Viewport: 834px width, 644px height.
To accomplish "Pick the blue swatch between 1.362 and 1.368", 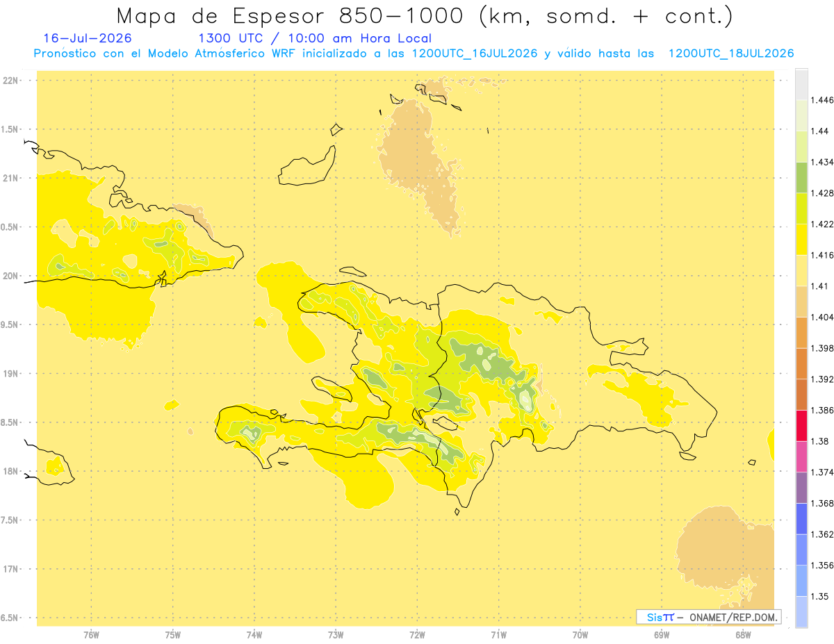I will point(801,519).
